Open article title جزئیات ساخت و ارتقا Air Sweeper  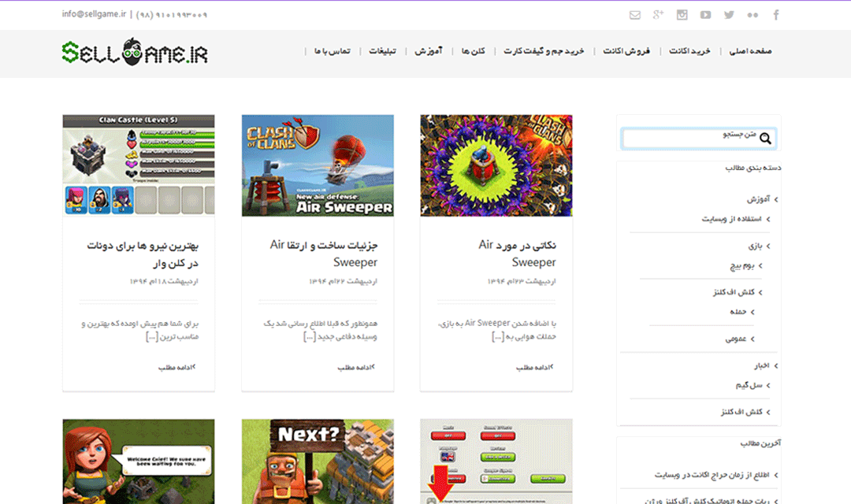(324, 254)
